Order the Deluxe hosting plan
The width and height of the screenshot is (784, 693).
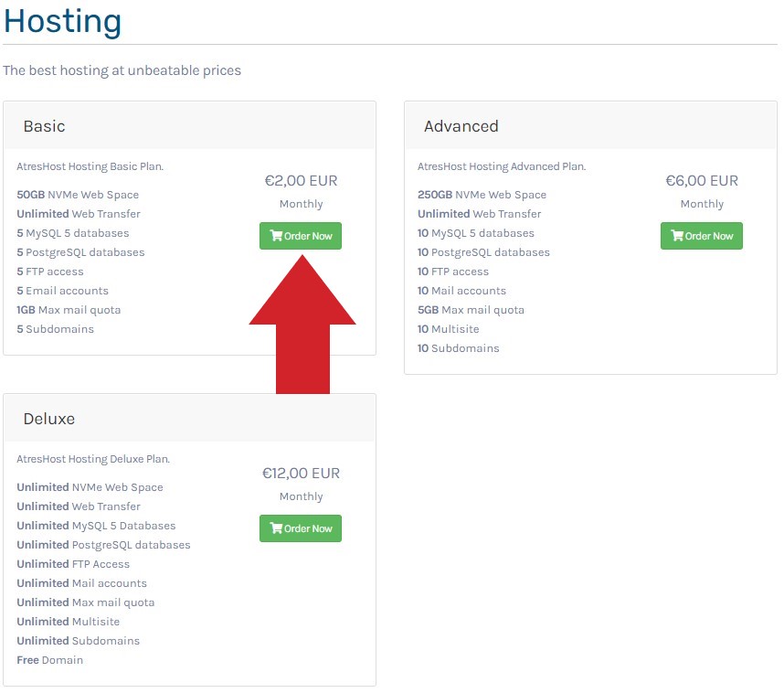click(301, 528)
